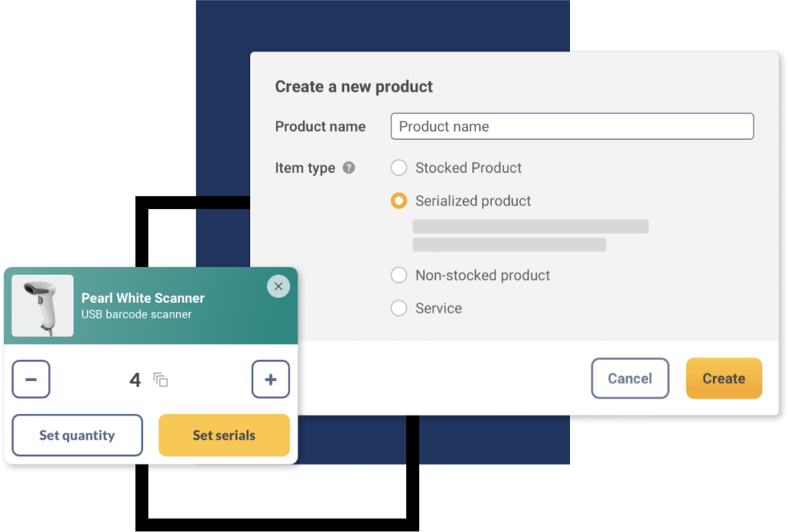Open the Set quantity option
The height and width of the screenshot is (532, 788).
click(77, 435)
